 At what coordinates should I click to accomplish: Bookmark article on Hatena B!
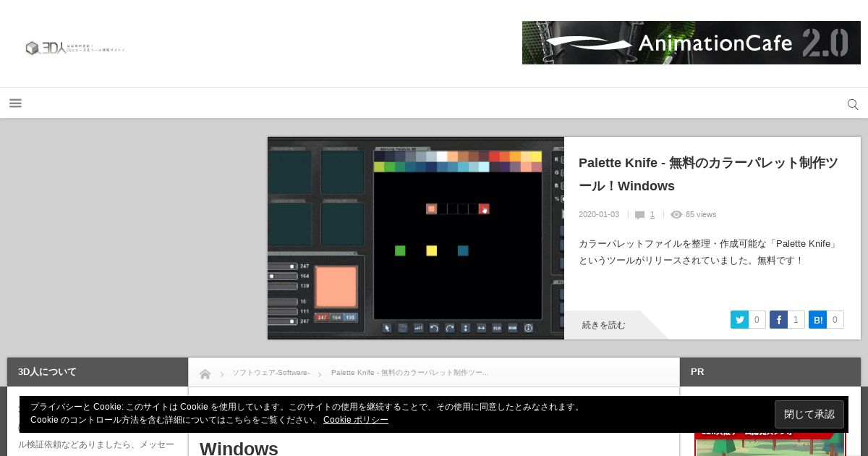817,320
